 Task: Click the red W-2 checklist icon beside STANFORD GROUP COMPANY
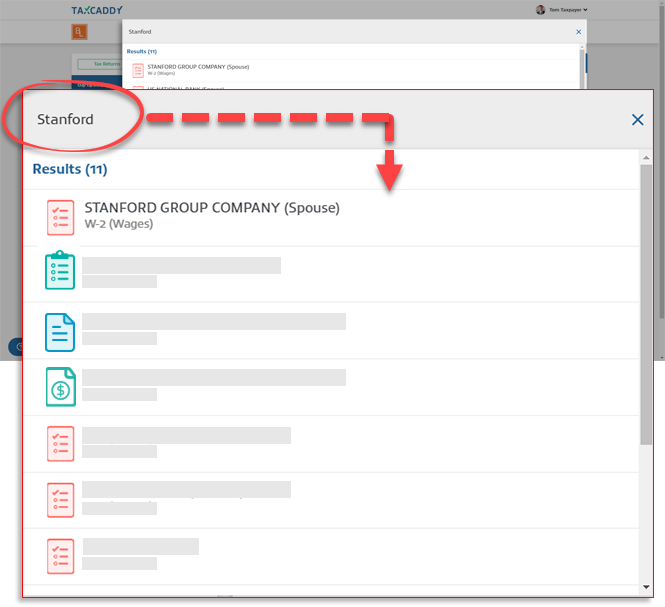pos(60,218)
